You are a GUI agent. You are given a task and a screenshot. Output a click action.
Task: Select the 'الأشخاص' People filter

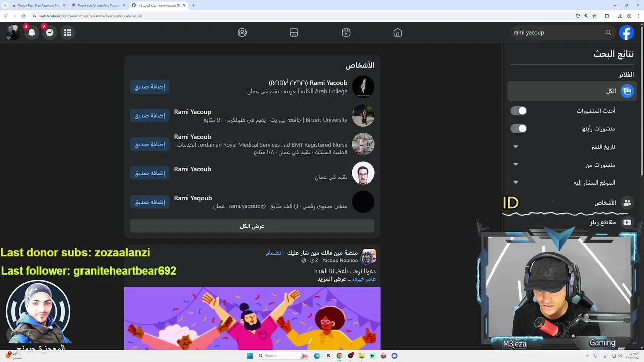click(x=572, y=203)
